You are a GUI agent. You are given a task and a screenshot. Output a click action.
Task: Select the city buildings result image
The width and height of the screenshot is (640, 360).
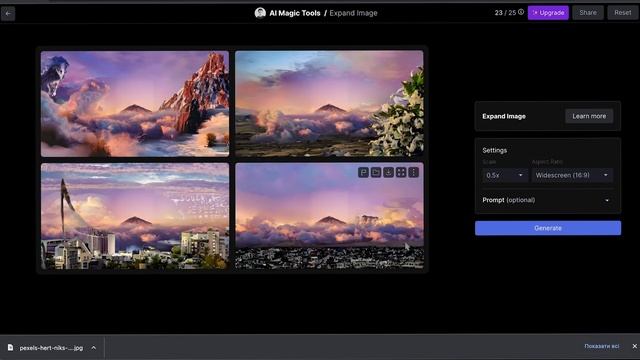[135, 216]
